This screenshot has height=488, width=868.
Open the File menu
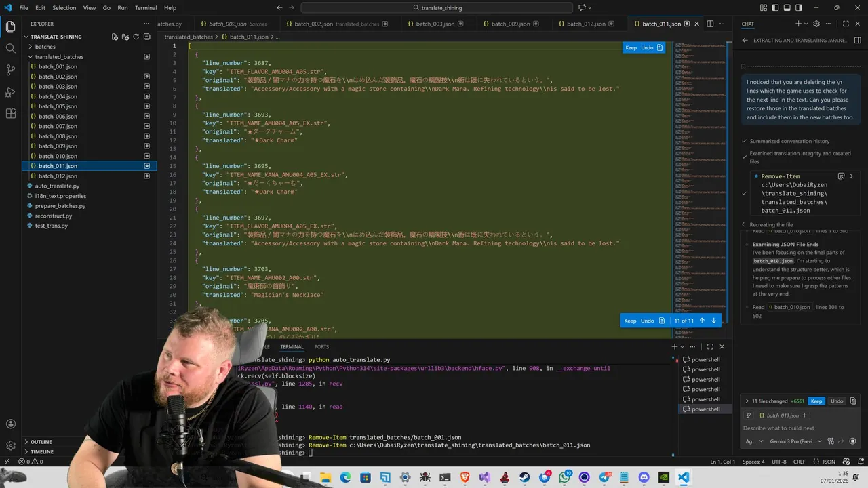point(24,8)
